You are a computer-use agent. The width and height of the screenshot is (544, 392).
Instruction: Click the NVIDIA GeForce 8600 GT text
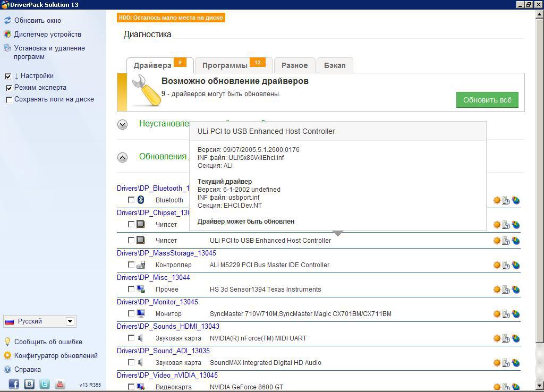[246, 387]
